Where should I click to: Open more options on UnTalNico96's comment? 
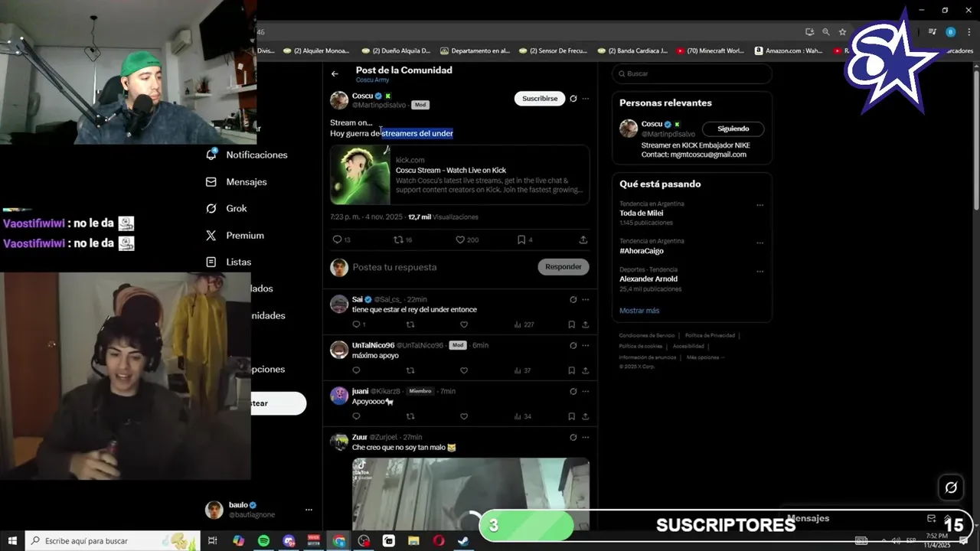(586, 345)
